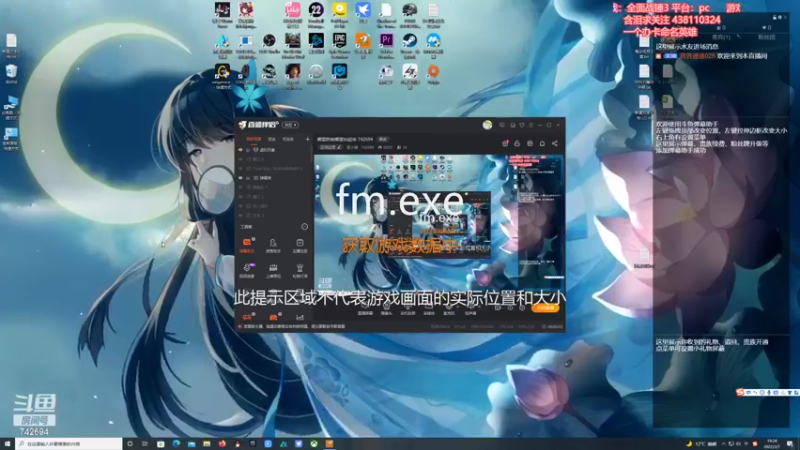This screenshot has height=450, width=800.
Task: Click the edit button beside room title
Action: coord(382,139)
